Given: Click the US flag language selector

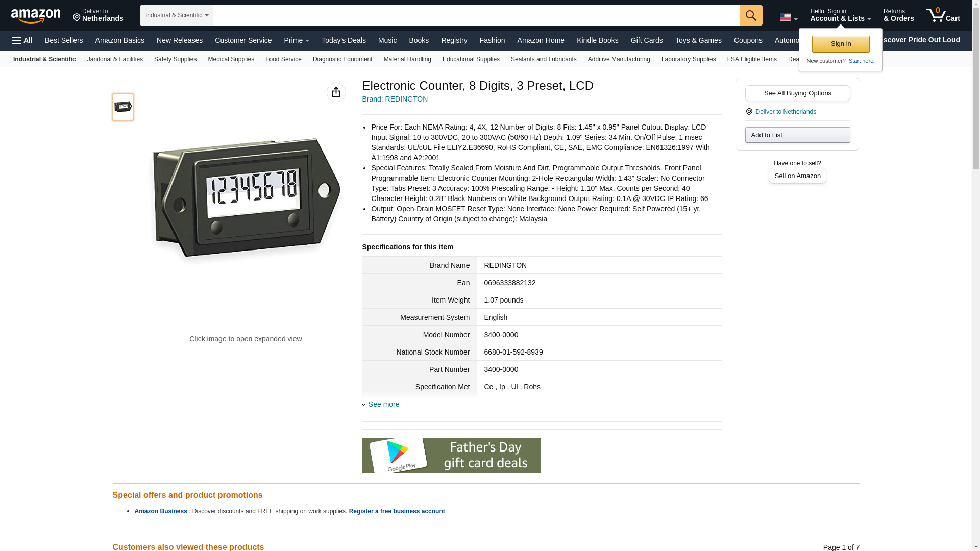Looking at the screenshot, I should (x=788, y=17).
